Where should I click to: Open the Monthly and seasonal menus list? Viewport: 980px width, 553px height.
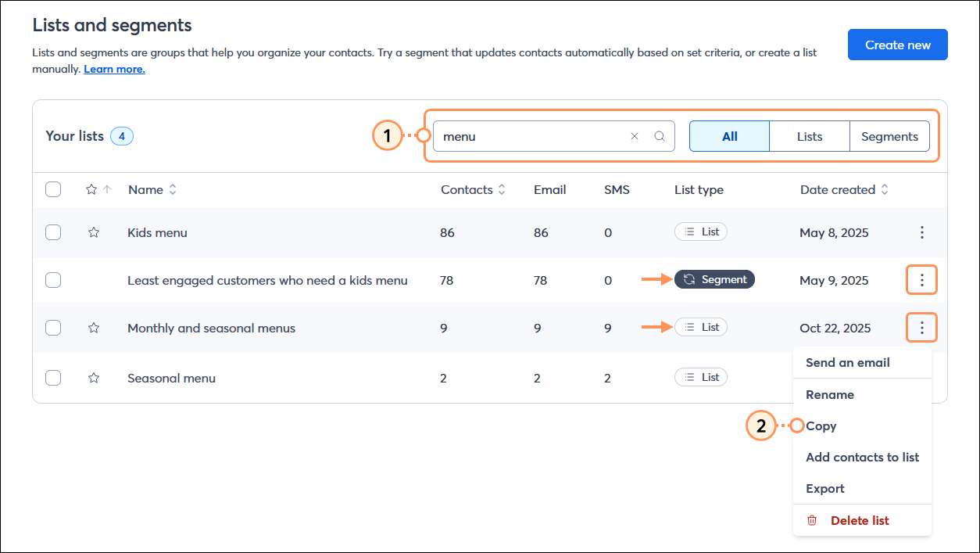tap(211, 328)
